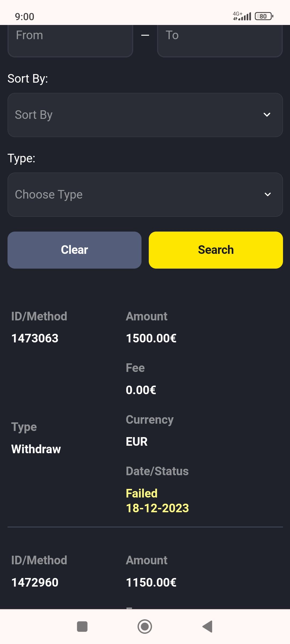Select transaction ID 1473063
The image size is (290, 644).
[35, 338]
